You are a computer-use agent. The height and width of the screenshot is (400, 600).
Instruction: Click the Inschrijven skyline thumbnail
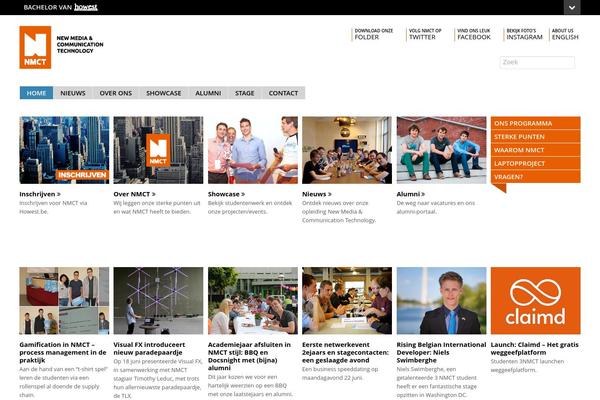64,150
